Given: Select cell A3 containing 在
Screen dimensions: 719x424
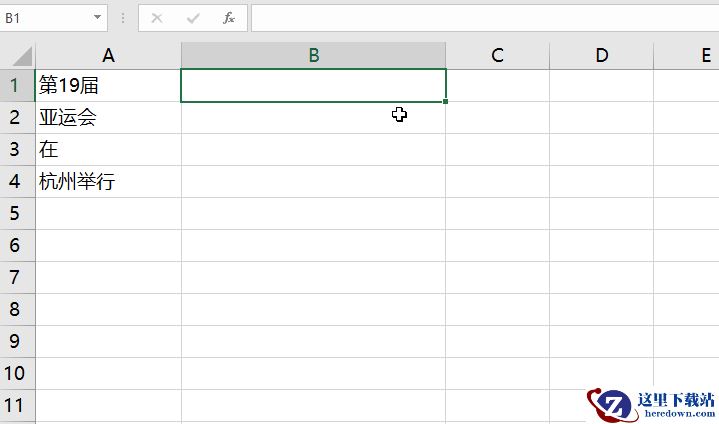Looking at the screenshot, I should point(108,149).
